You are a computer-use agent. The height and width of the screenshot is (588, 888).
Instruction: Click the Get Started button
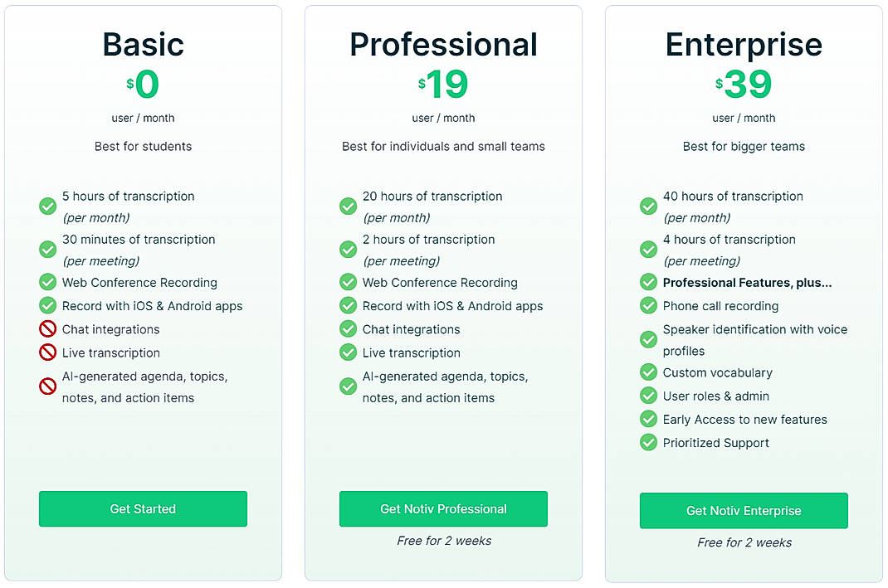click(143, 508)
